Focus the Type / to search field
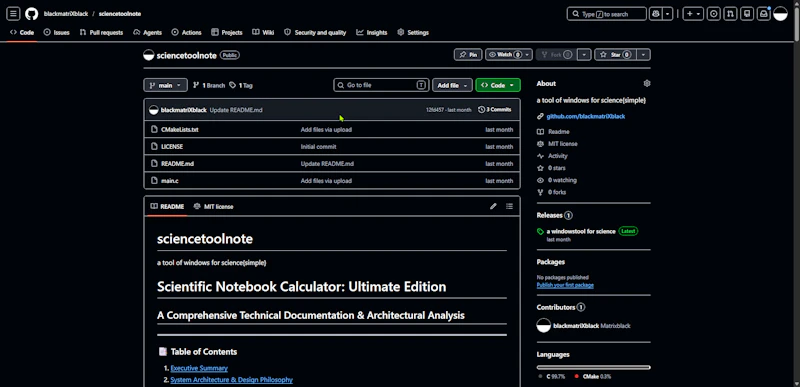The height and width of the screenshot is (387, 800). click(607, 14)
